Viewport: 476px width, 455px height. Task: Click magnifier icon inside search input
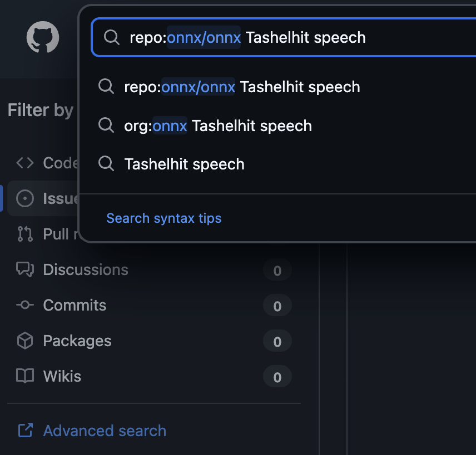click(x=111, y=38)
